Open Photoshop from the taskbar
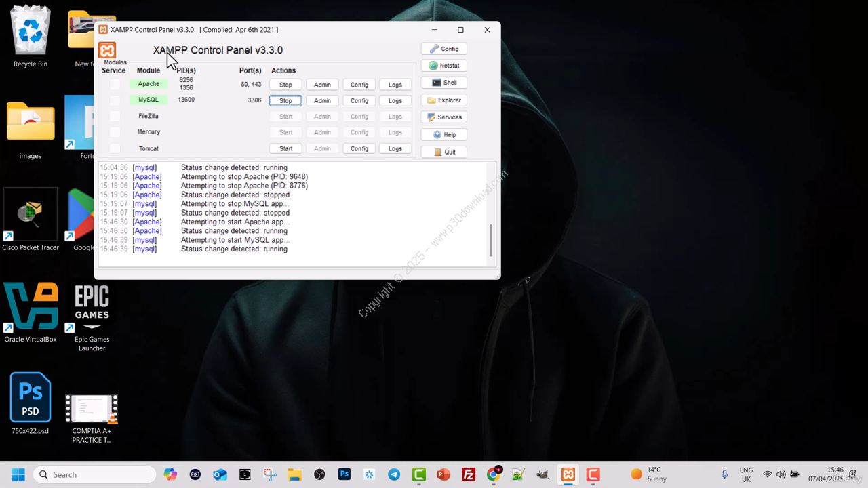This screenshot has width=868, height=488. (344, 474)
